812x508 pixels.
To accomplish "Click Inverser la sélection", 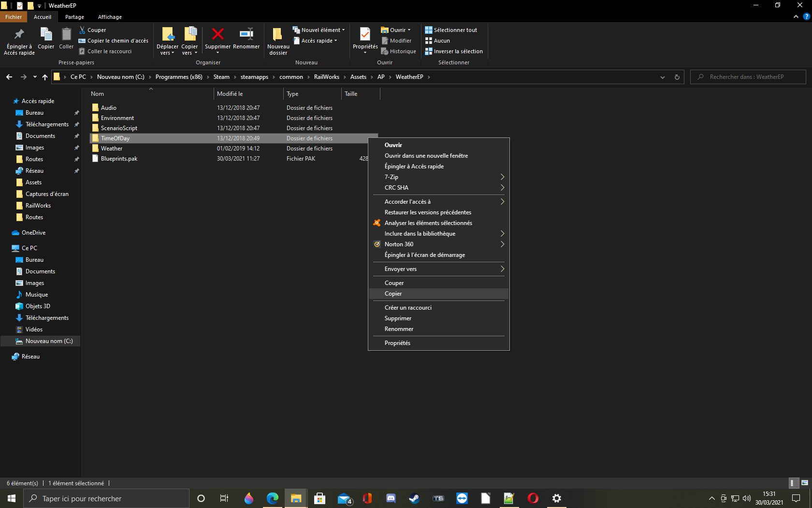I will tap(454, 51).
